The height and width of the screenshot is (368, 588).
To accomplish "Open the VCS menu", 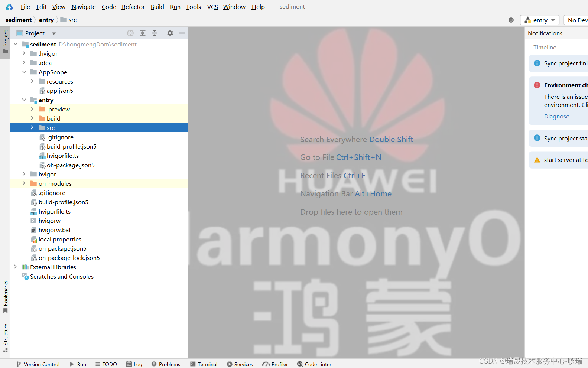I will tap(212, 7).
